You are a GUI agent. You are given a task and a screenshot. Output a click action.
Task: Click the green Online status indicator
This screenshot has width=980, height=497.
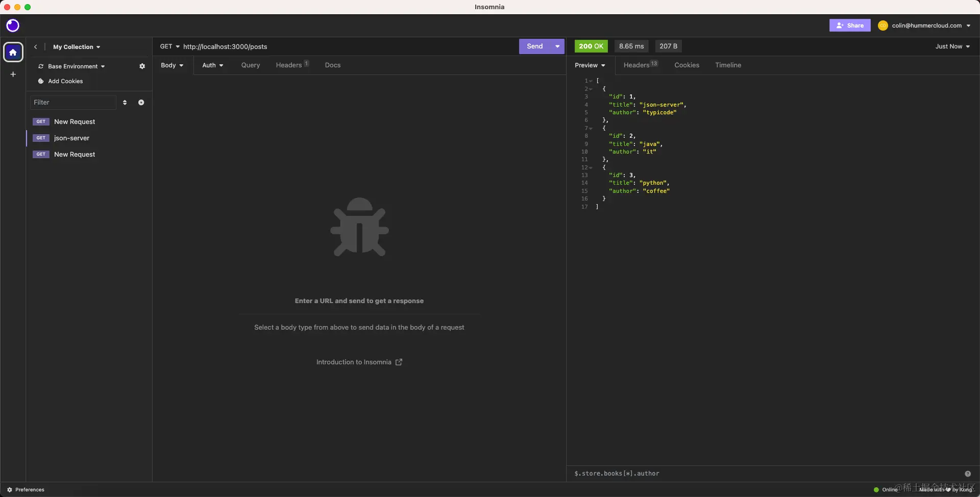(x=876, y=490)
